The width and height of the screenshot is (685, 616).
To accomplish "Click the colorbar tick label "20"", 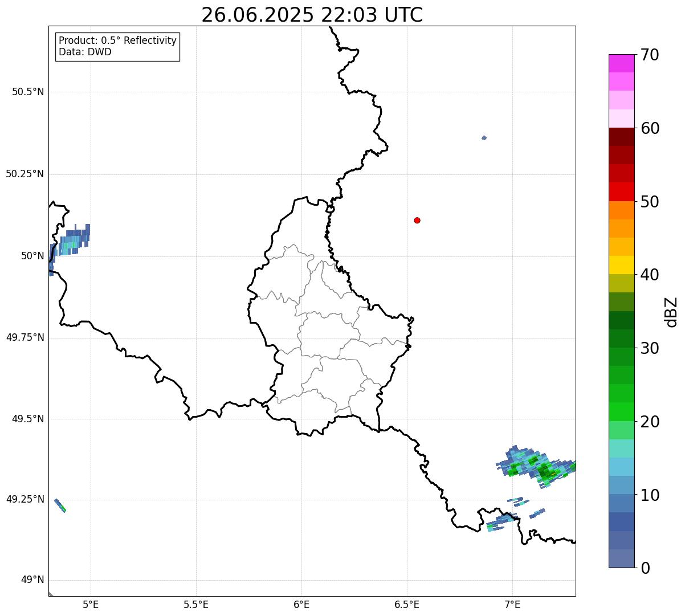I will pos(650,422).
